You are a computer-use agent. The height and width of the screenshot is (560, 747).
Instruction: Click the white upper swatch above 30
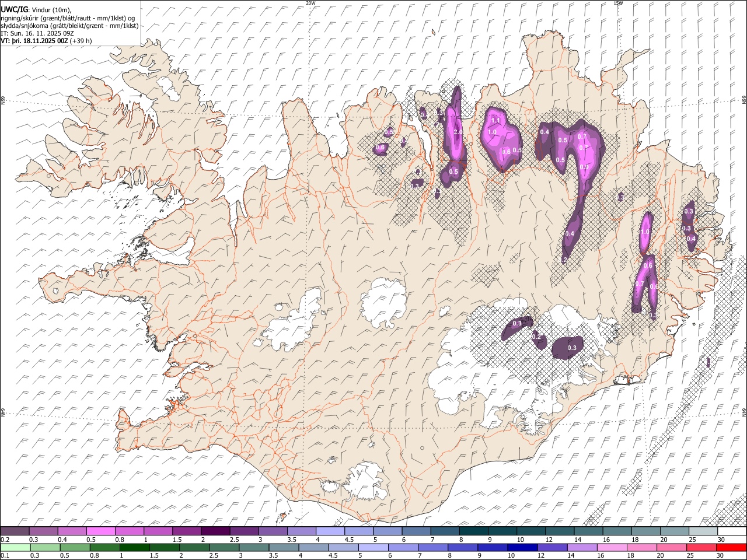tap(732, 531)
